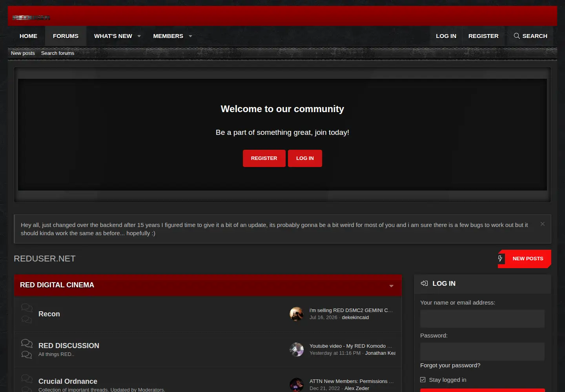565x392 pixels.
Task: Click the red Register button in welcome banner
Action: 264,158
